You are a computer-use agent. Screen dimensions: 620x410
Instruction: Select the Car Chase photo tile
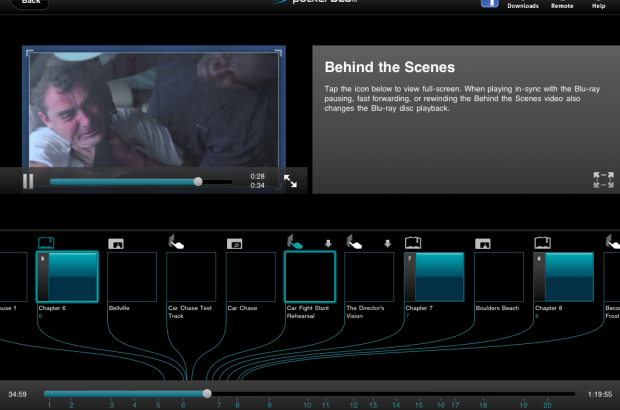tap(251, 276)
